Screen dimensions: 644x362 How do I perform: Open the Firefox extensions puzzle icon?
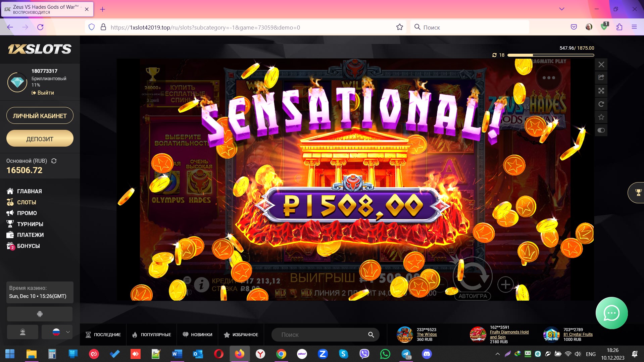619,27
